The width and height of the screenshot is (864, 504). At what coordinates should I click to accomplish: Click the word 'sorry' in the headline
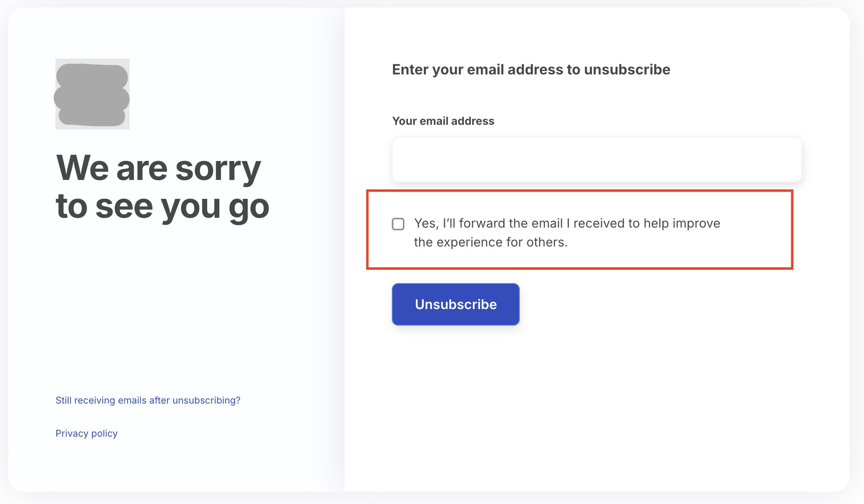click(x=218, y=169)
